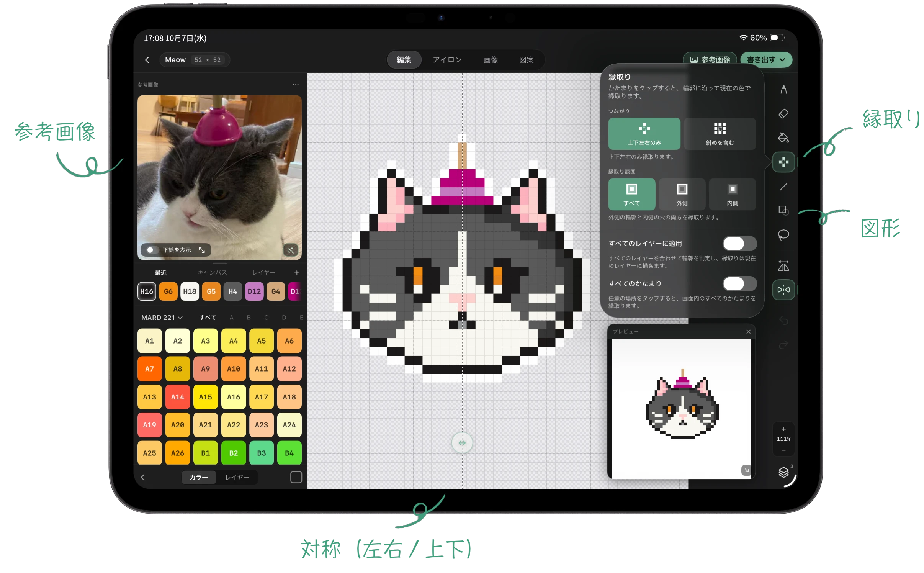Click the undo arrow
Viewport: 924px width, 573px height.
[x=783, y=320]
